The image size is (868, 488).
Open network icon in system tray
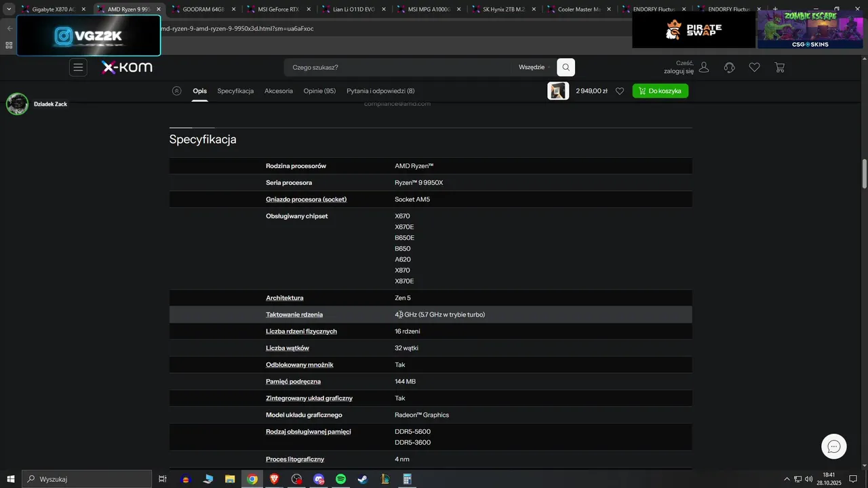797,479
